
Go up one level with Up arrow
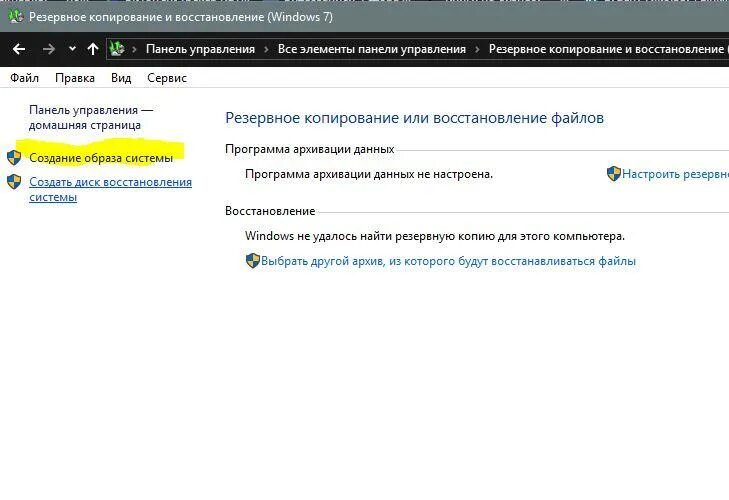pos(93,48)
